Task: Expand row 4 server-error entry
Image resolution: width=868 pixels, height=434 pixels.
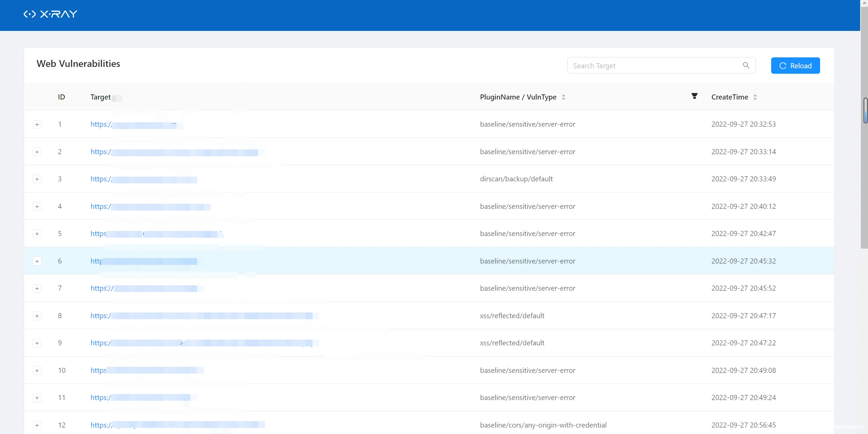Action: 37,206
